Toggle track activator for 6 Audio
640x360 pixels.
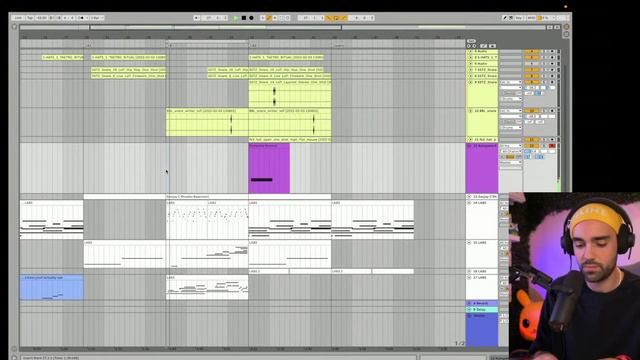point(531,64)
